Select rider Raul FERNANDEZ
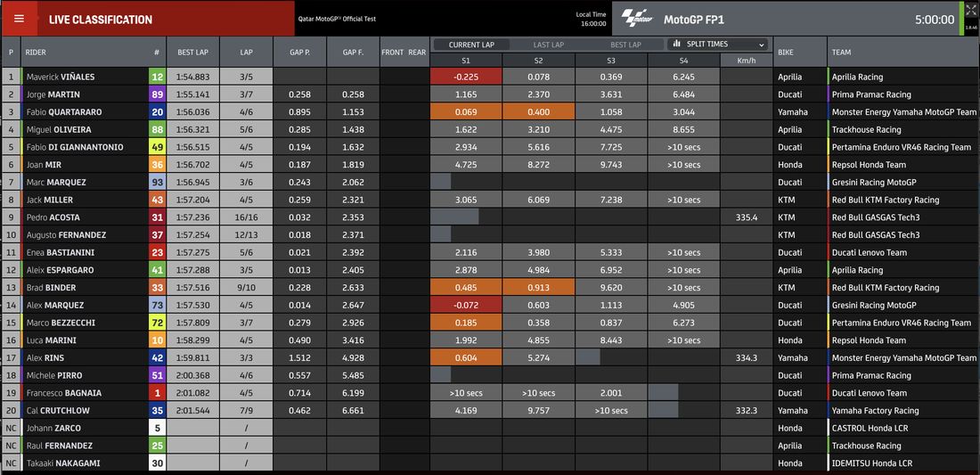 pos(60,446)
